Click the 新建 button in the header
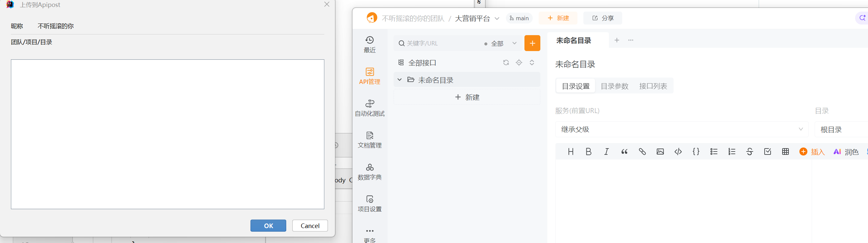Screen dimensions: 868x243 [558, 18]
